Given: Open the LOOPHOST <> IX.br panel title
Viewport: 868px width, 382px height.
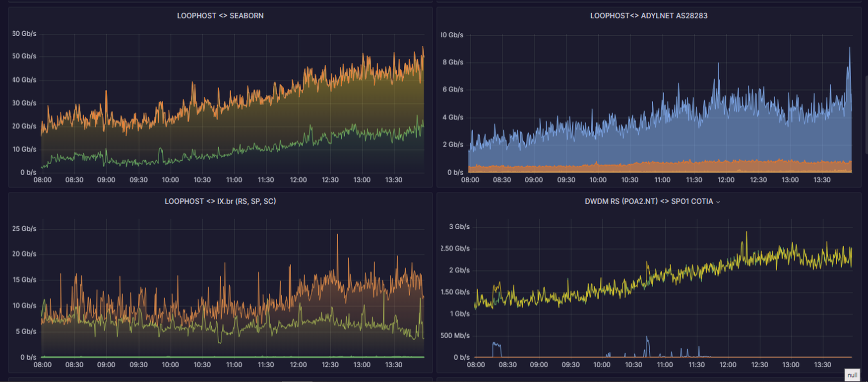Looking at the screenshot, I should tap(220, 201).
